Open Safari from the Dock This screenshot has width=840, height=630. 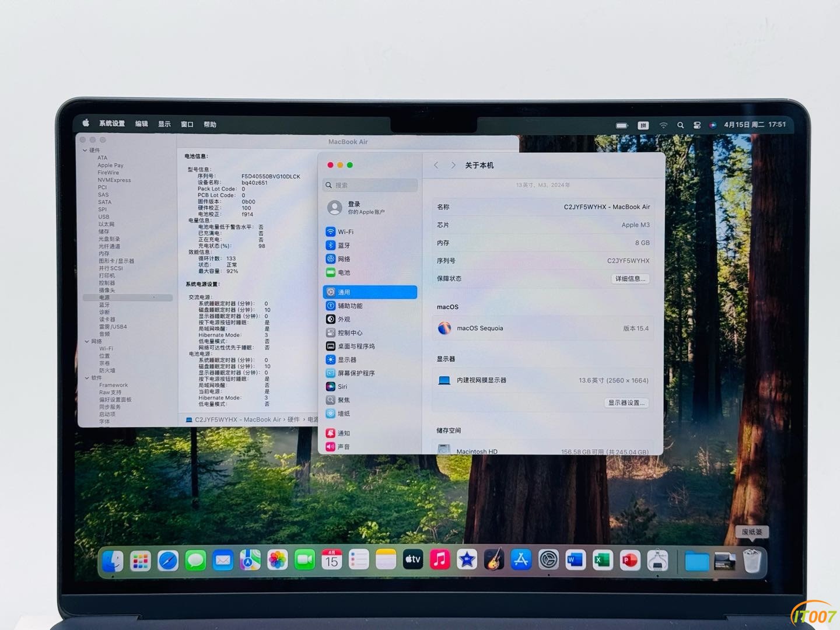click(x=168, y=561)
